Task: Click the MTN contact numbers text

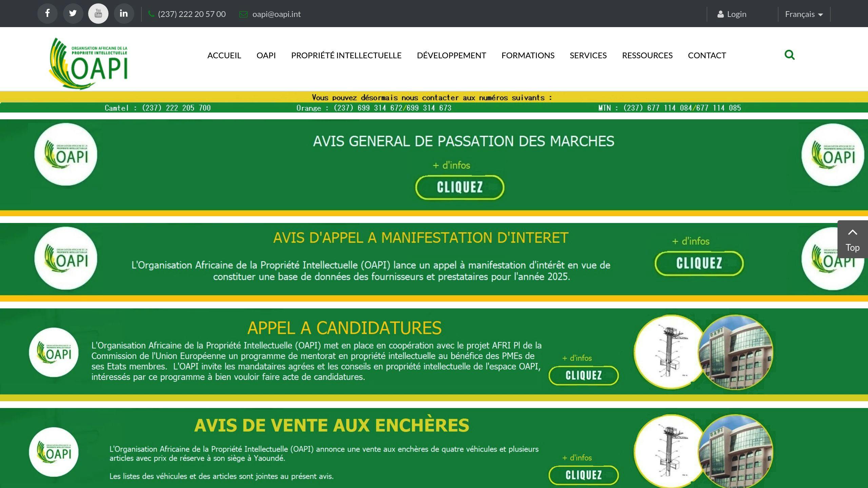Action: (x=670, y=108)
